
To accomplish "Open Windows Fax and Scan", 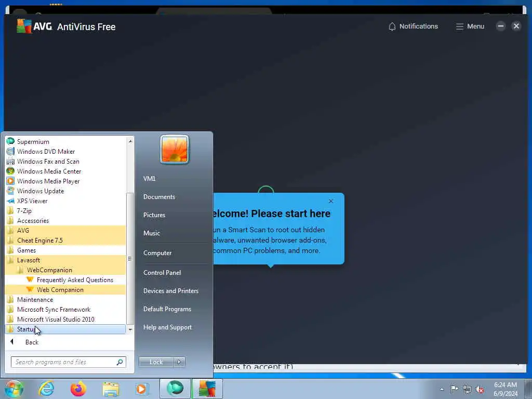I will pos(65,161).
